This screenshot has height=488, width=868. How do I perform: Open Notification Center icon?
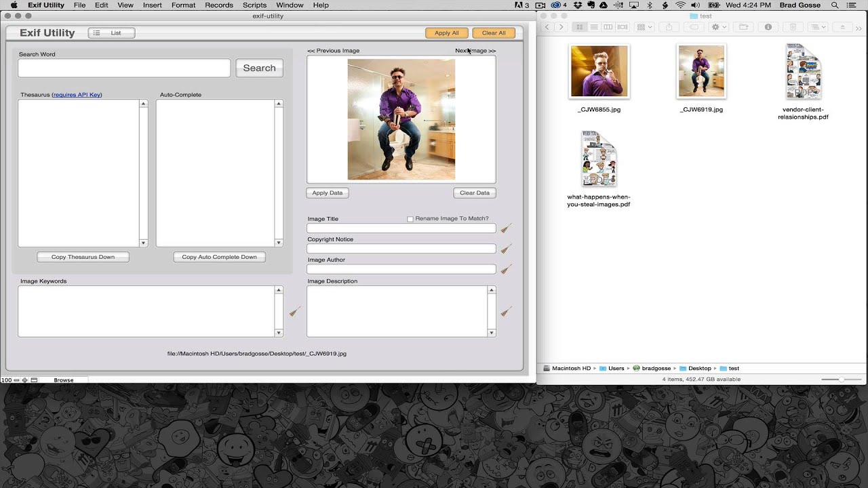(853, 5)
